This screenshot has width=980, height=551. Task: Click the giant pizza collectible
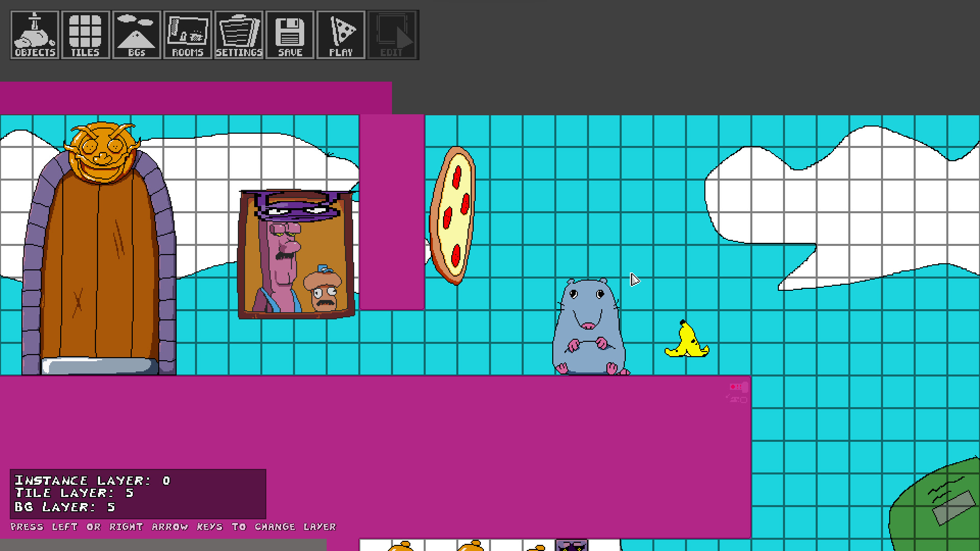453,215
